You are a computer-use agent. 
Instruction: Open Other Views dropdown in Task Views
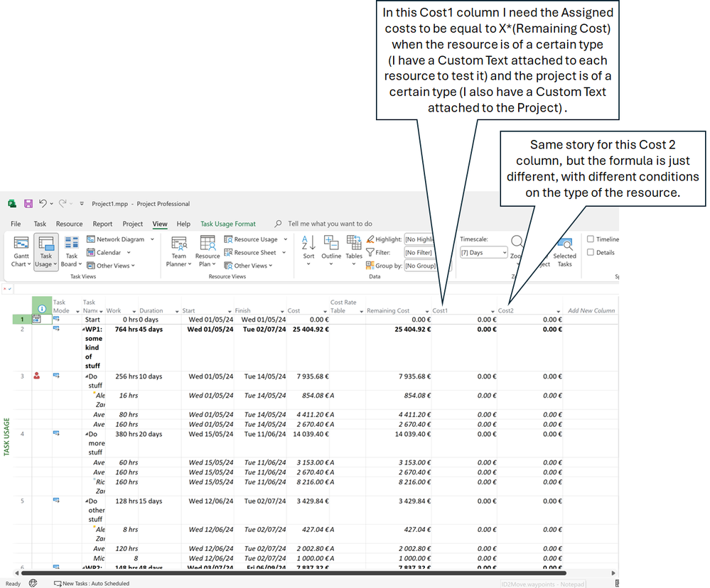(111, 266)
